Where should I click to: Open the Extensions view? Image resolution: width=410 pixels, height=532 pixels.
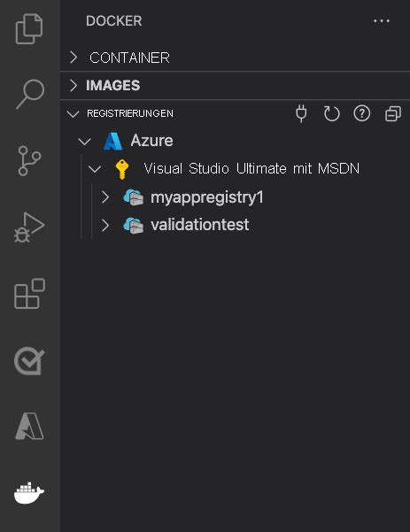29,294
